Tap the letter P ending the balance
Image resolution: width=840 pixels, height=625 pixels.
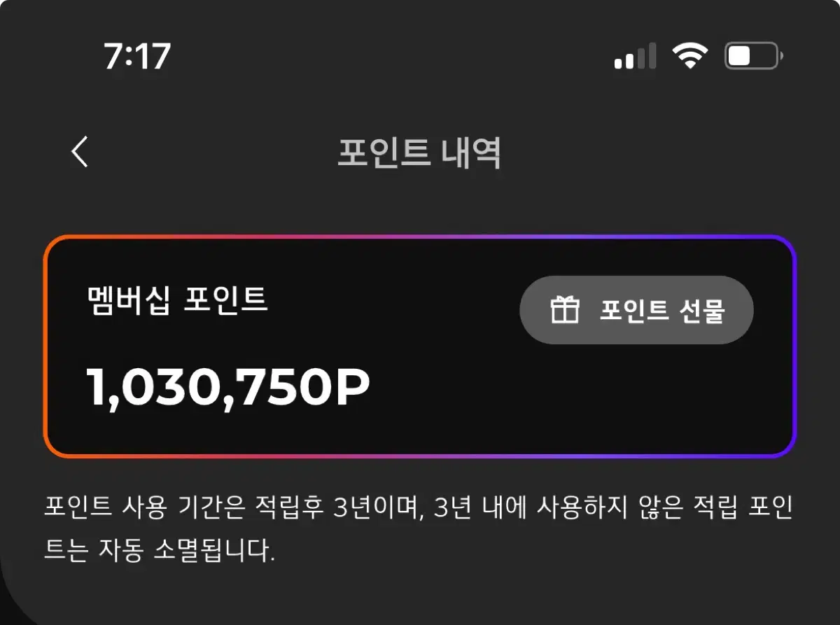[349, 386]
